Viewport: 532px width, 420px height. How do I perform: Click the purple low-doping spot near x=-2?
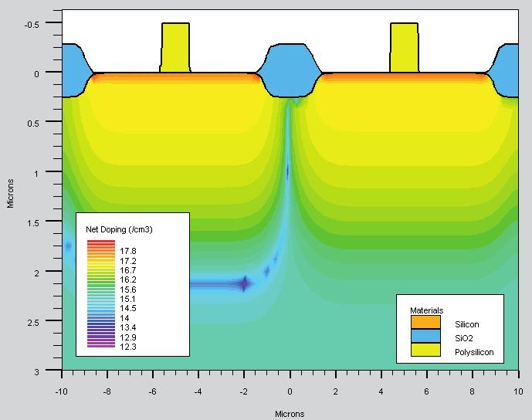click(x=244, y=283)
